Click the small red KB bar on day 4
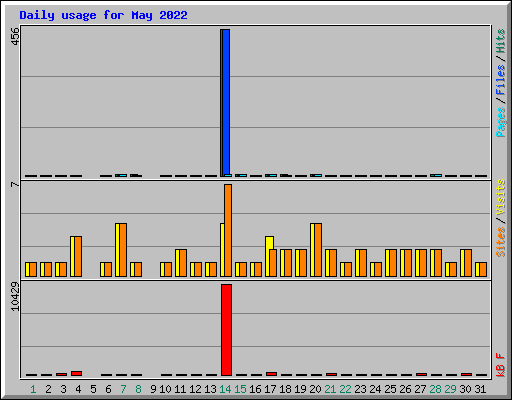Image resolution: width=512 pixels, height=400 pixels. (76, 373)
